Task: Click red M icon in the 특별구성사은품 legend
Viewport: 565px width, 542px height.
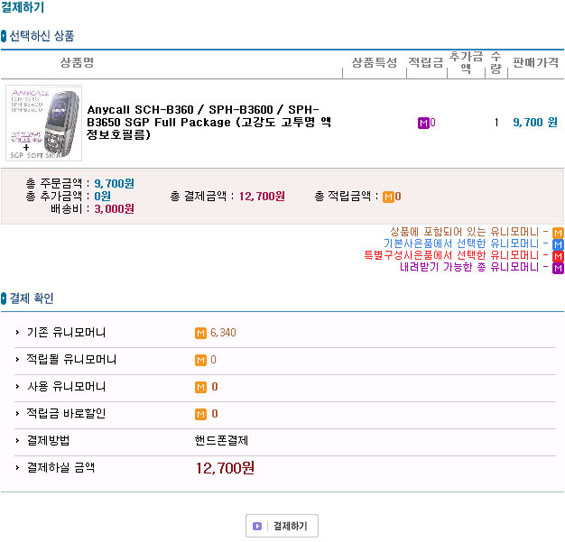Action: 558,256
